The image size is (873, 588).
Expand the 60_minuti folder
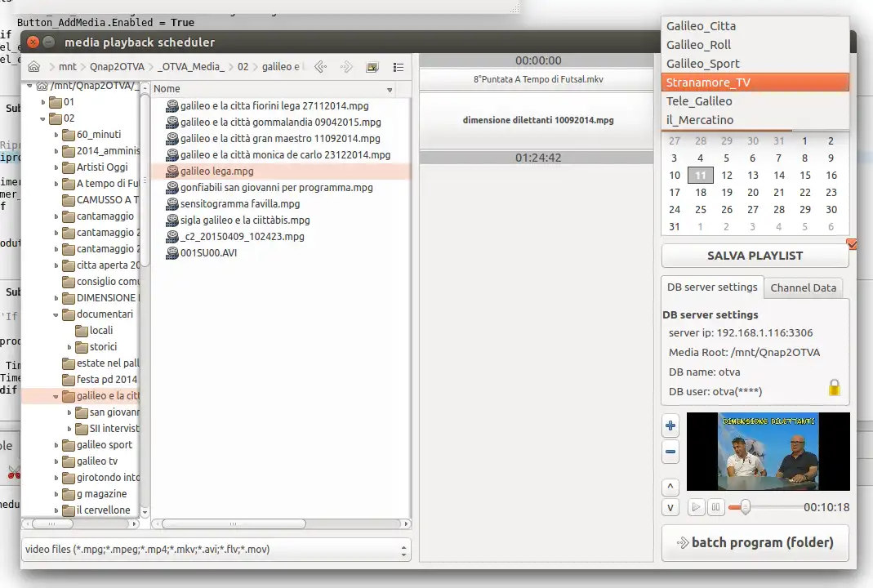click(56, 135)
